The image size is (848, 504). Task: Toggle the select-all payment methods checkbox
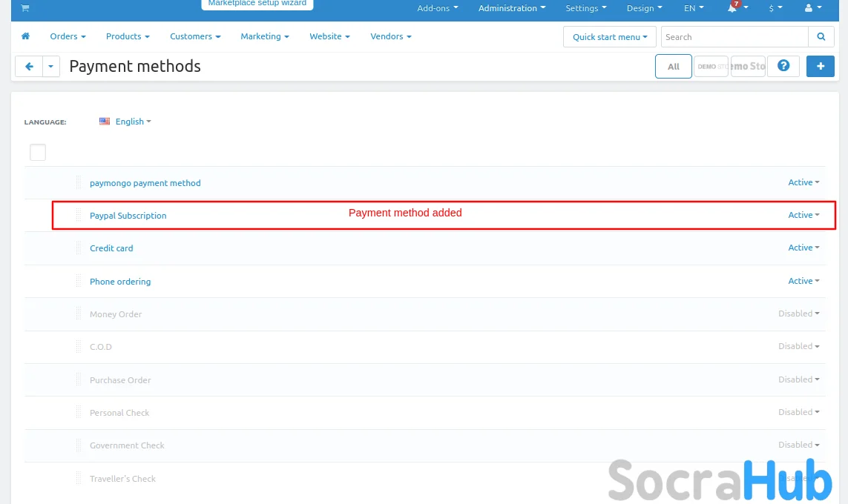pyautogui.click(x=38, y=153)
